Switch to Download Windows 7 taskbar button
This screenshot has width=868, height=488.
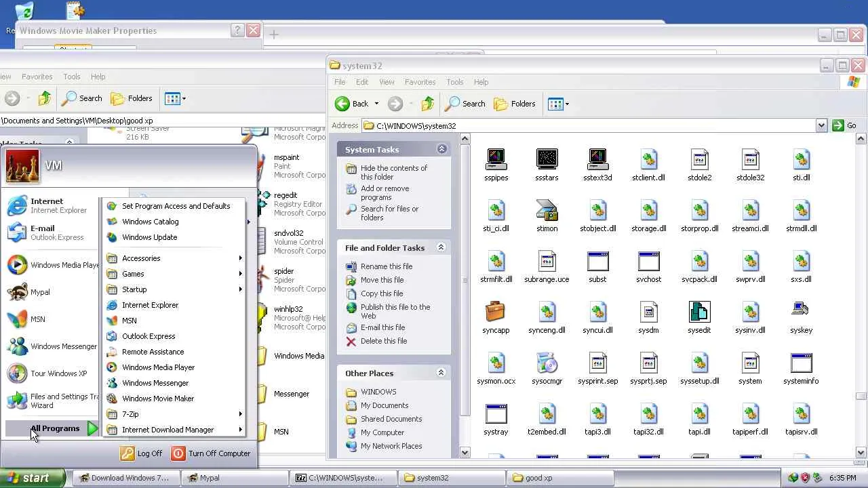point(125,478)
